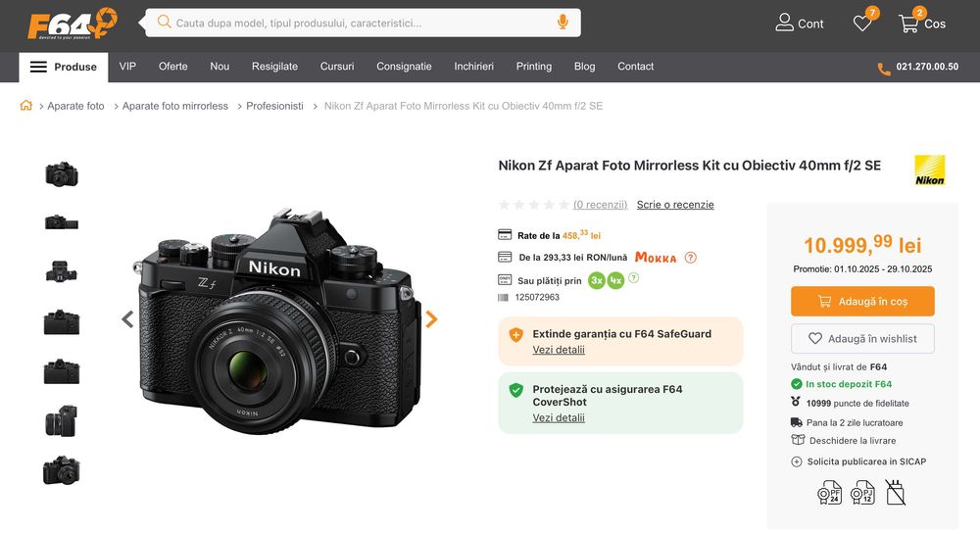The width and height of the screenshot is (980, 533).
Task: Call phone number 021.270.00.50
Action: [927, 67]
